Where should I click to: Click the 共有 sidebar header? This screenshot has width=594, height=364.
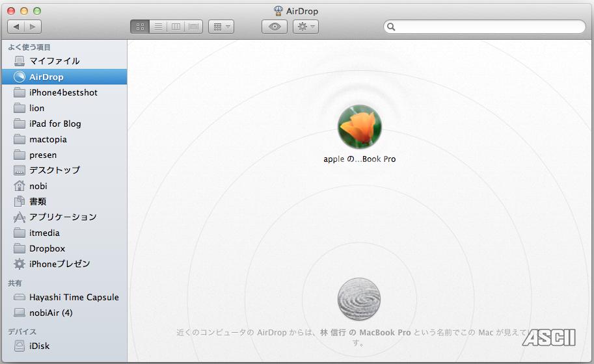click(15, 283)
